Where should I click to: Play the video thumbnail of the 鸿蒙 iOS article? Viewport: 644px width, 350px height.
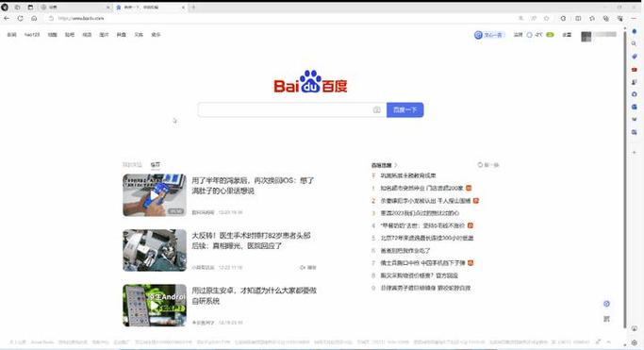click(x=155, y=195)
